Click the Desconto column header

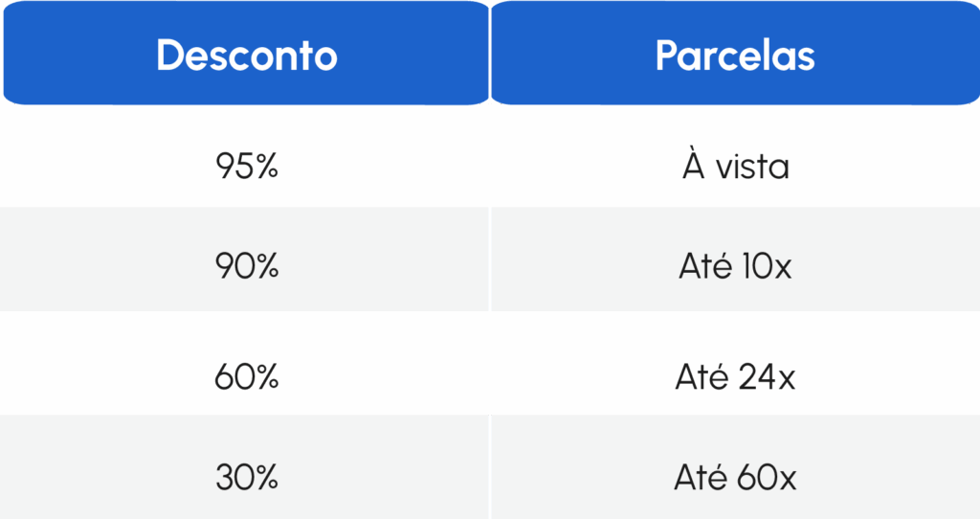[x=246, y=55]
